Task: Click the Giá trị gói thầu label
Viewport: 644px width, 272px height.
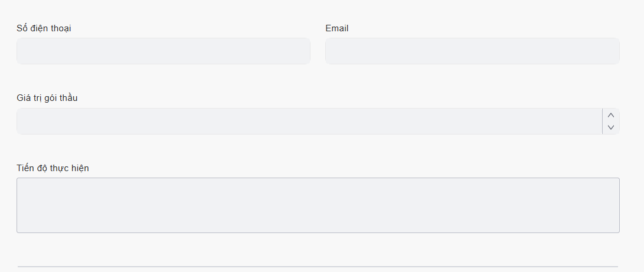Action: pyautogui.click(x=47, y=98)
